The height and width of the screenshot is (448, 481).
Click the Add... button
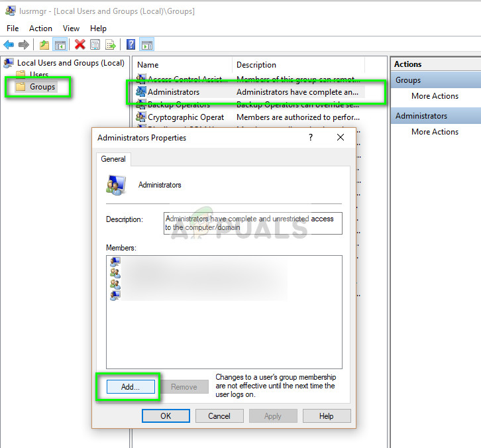pos(131,386)
